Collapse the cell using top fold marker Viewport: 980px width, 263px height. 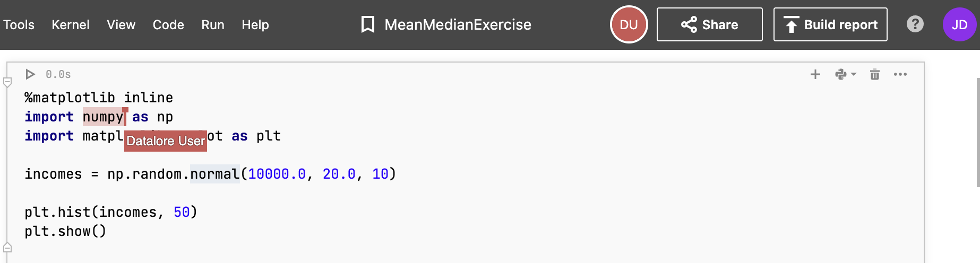(7, 82)
